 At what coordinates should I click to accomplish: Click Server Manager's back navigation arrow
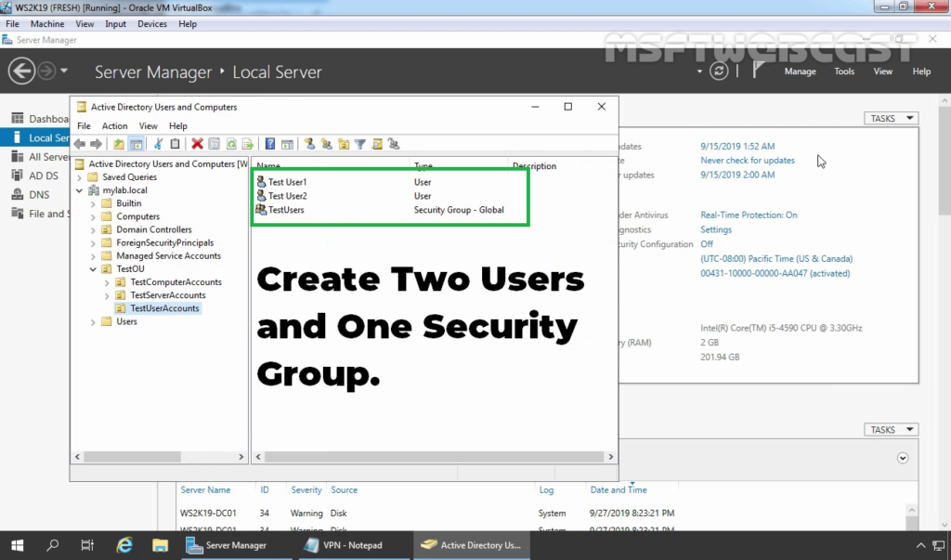[21, 71]
